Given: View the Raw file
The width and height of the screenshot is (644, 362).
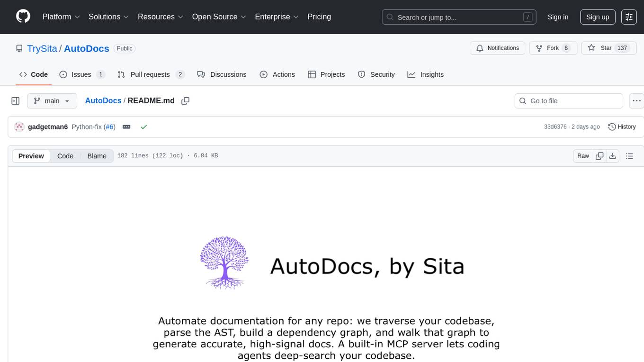Looking at the screenshot, I should coord(583,156).
